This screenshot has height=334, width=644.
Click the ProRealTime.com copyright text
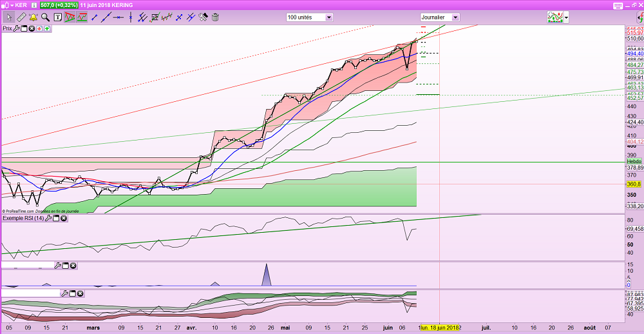pyautogui.click(x=18, y=211)
